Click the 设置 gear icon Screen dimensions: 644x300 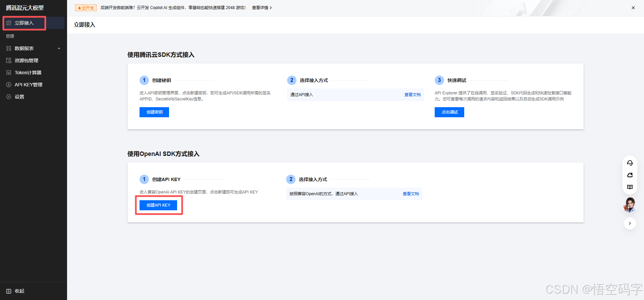click(9, 97)
